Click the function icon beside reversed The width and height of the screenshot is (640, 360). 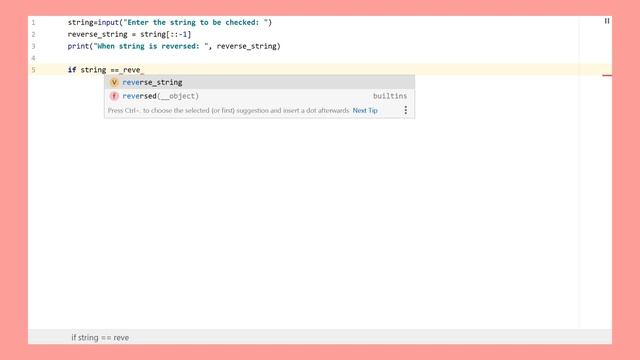114,96
